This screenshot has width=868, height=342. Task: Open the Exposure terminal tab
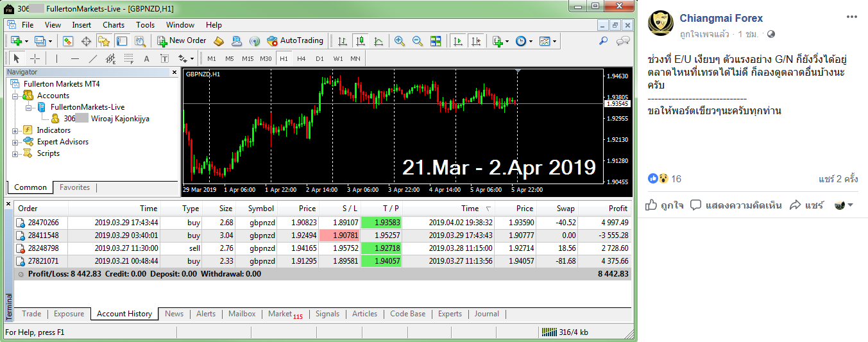click(x=69, y=314)
